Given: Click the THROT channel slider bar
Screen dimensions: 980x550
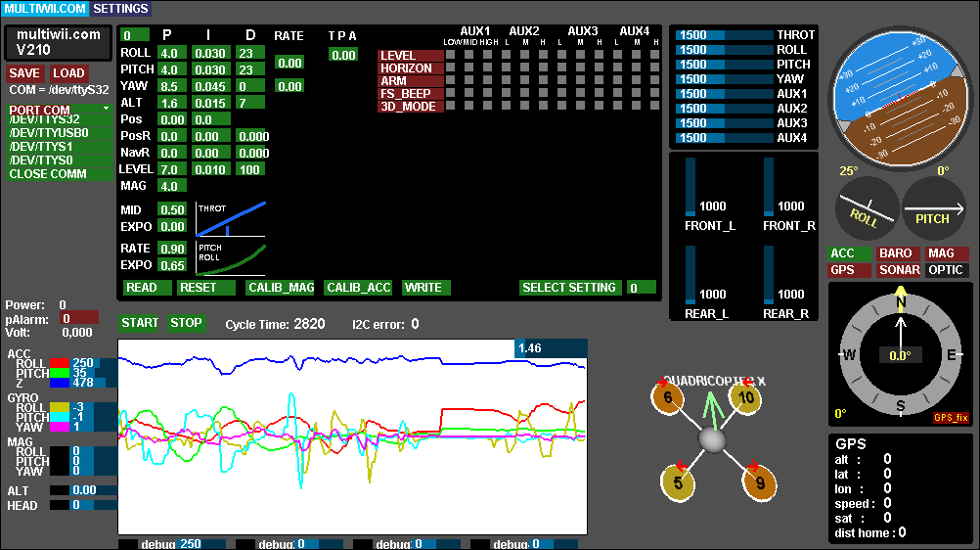Looking at the screenshot, I should pos(737,35).
